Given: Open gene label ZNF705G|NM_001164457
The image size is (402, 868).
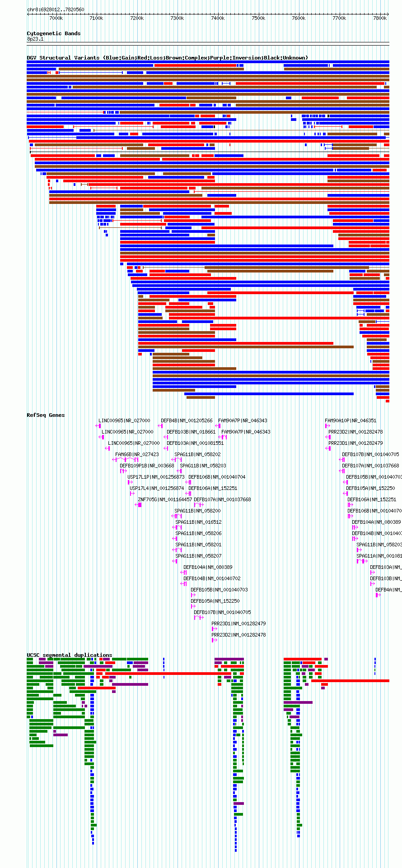Looking at the screenshot, I should 165,499.
